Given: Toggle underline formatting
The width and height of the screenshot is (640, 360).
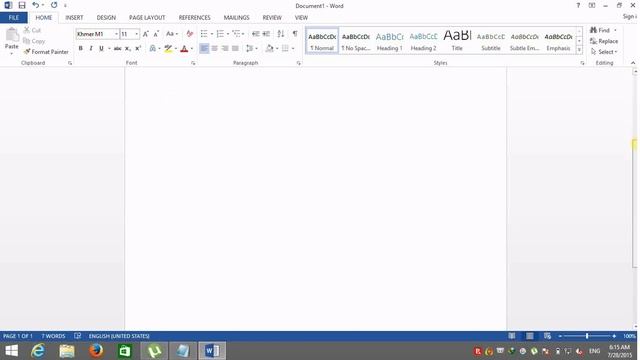Looking at the screenshot, I should click(101, 49).
